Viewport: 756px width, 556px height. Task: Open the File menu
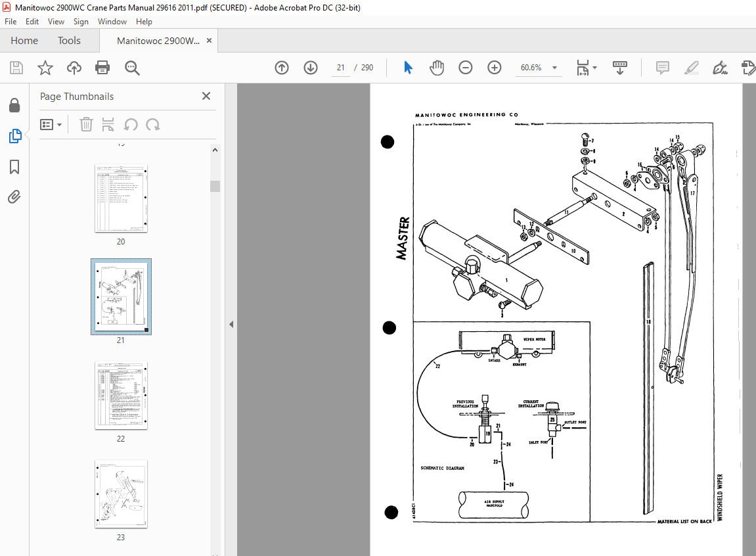tap(11, 22)
